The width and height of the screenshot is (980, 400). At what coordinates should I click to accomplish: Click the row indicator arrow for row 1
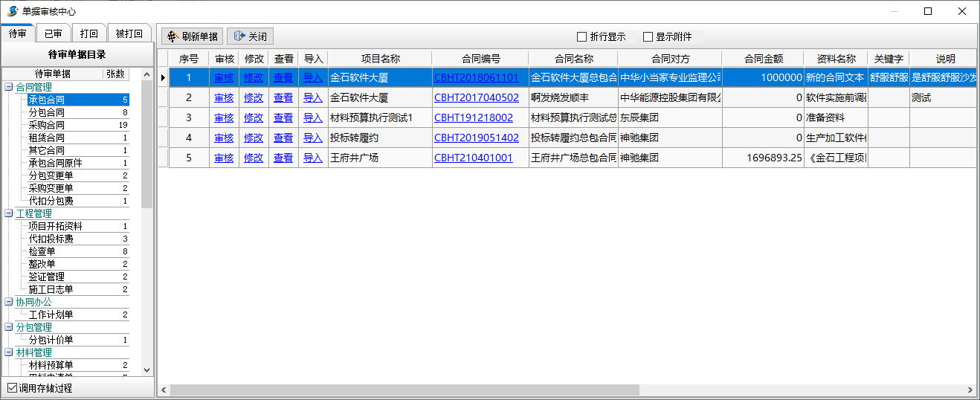(163, 77)
